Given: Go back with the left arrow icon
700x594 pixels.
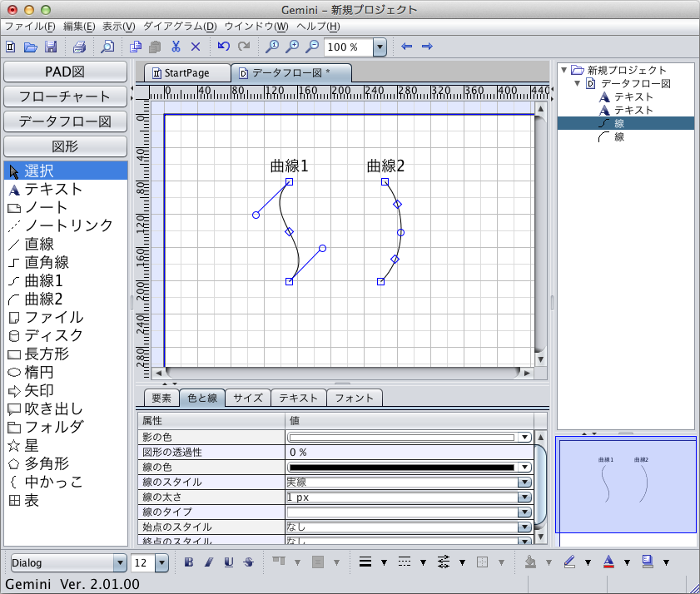Looking at the screenshot, I should point(407,47).
